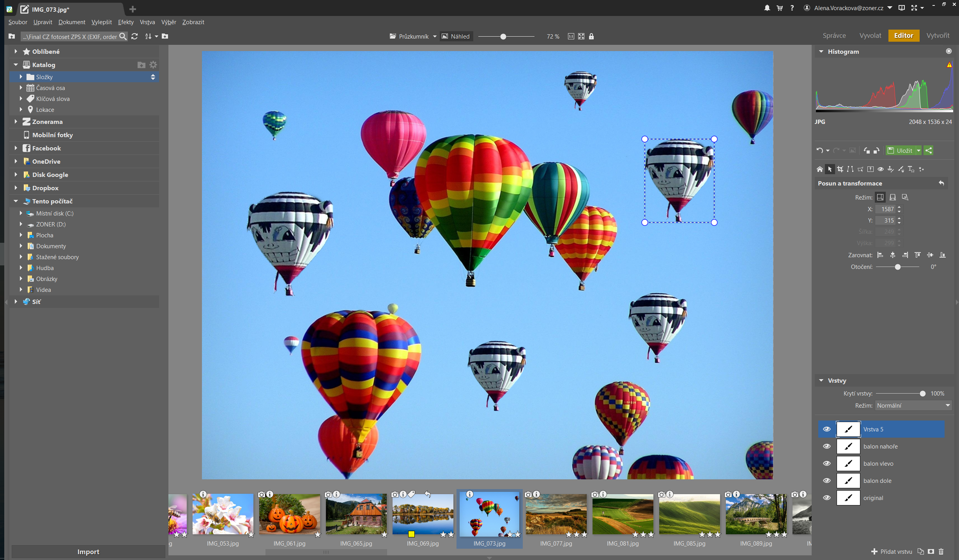Hide the 'original' layer
This screenshot has width=959, height=560.
click(826, 498)
